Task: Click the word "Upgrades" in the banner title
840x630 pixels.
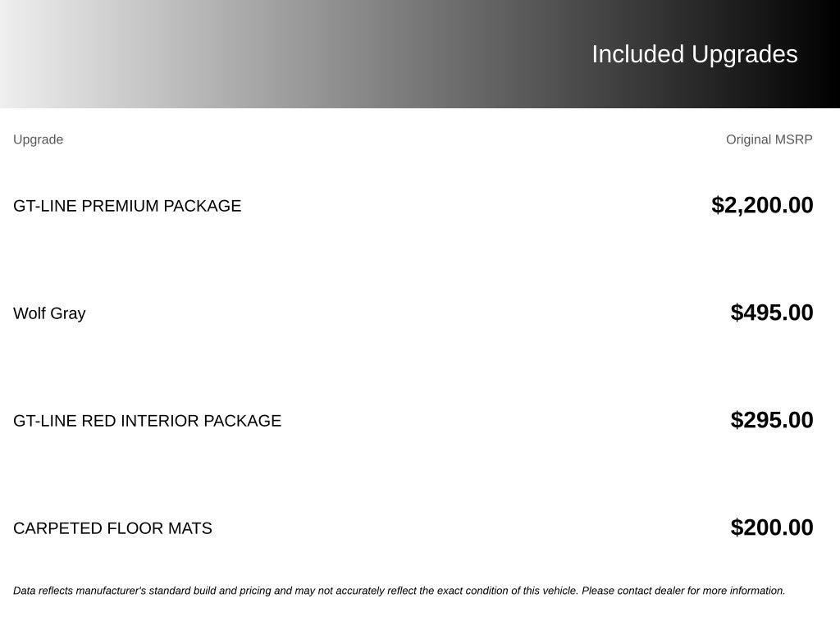Action: (x=745, y=56)
